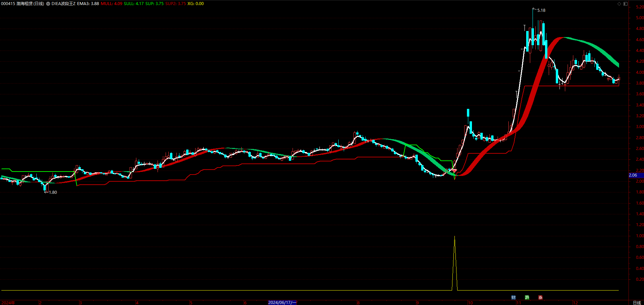
Task: Click the red signal marker near September low
Action: (454, 171)
